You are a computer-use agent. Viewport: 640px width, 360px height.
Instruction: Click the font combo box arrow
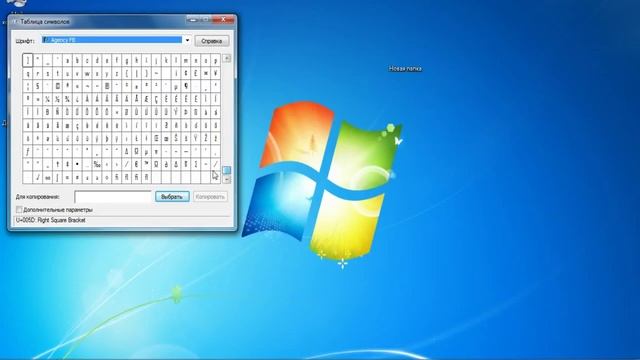187,40
